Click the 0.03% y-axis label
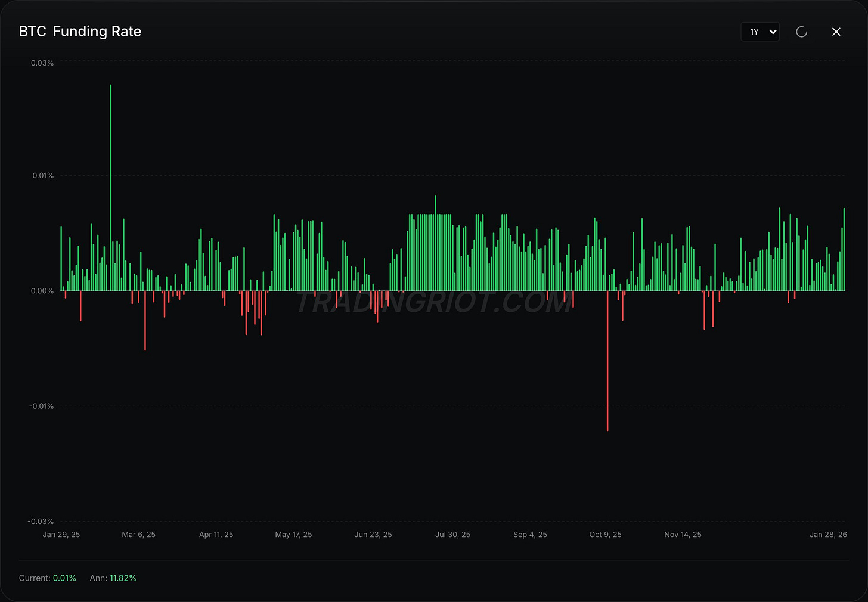 coord(42,63)
